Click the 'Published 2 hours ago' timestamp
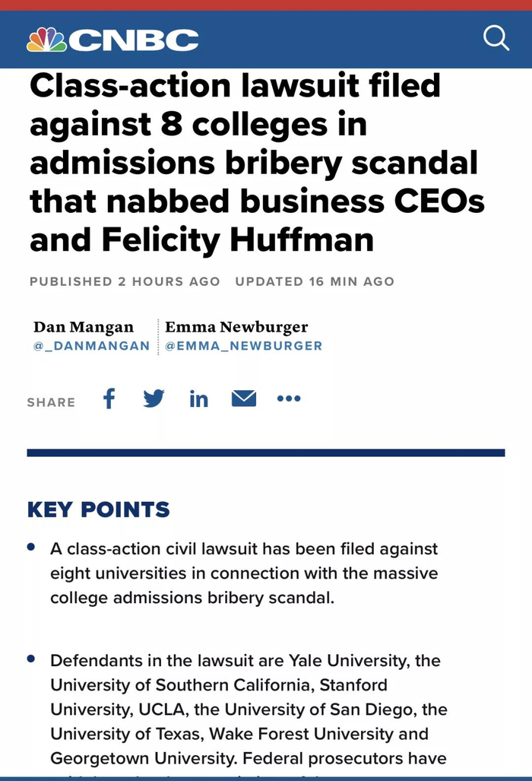 (125, 281)
